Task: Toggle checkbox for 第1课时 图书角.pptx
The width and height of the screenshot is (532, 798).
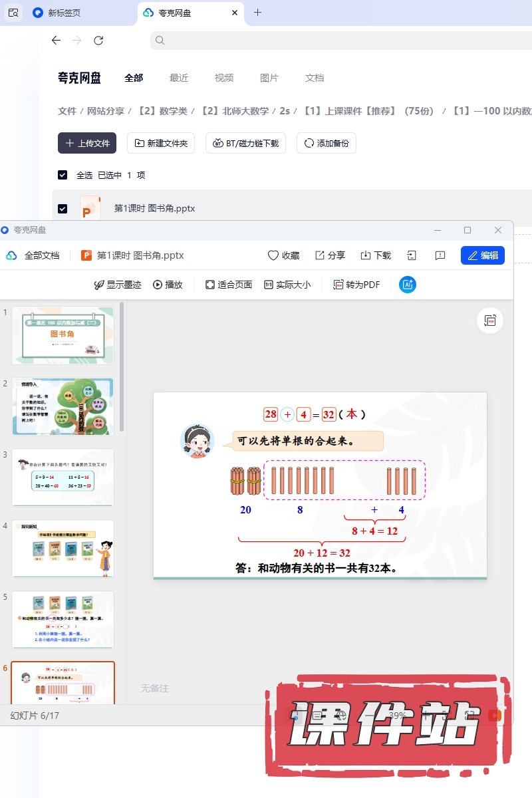Action: click(x=63, y=209)
